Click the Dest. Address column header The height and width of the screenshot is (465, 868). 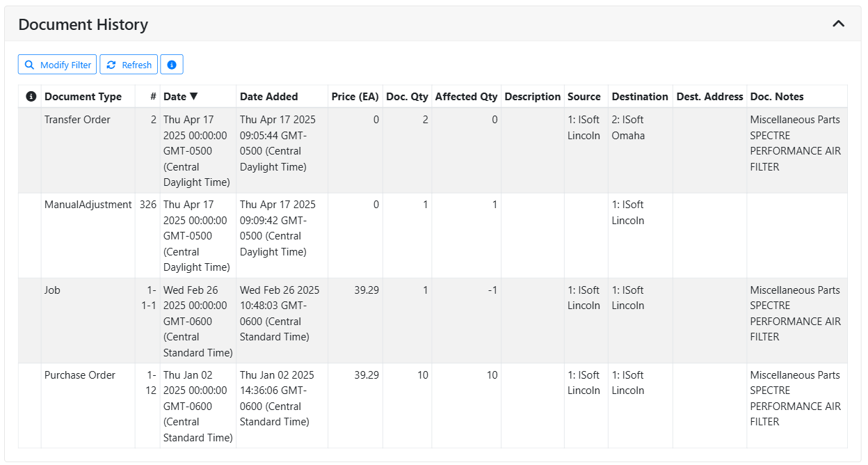pos(709,97)
